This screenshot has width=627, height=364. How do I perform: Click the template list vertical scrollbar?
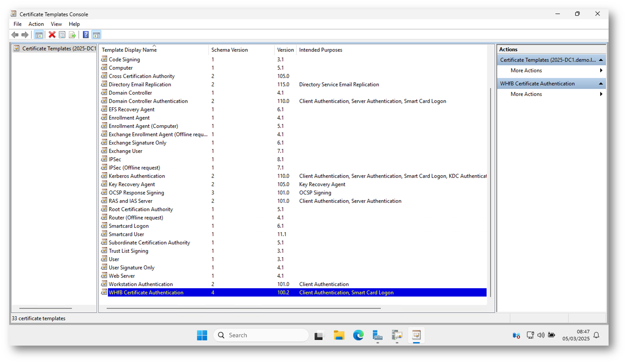pyautogui.click(x=490, y=192)
